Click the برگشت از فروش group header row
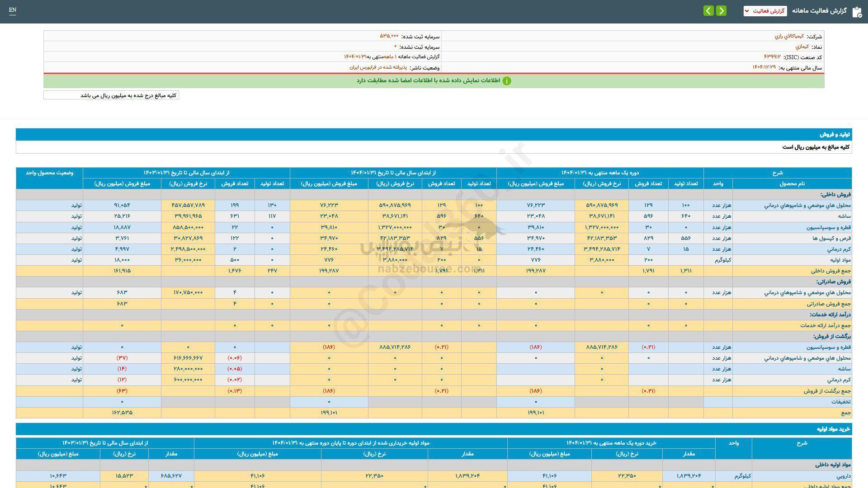 832,337
